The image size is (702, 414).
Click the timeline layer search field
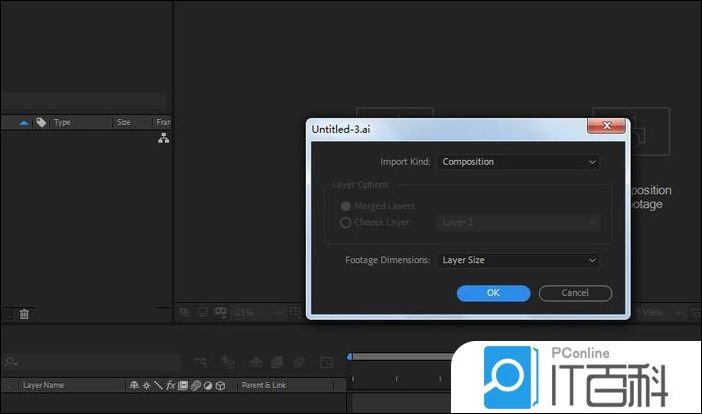pyautogui.click(x=80, y=361)
